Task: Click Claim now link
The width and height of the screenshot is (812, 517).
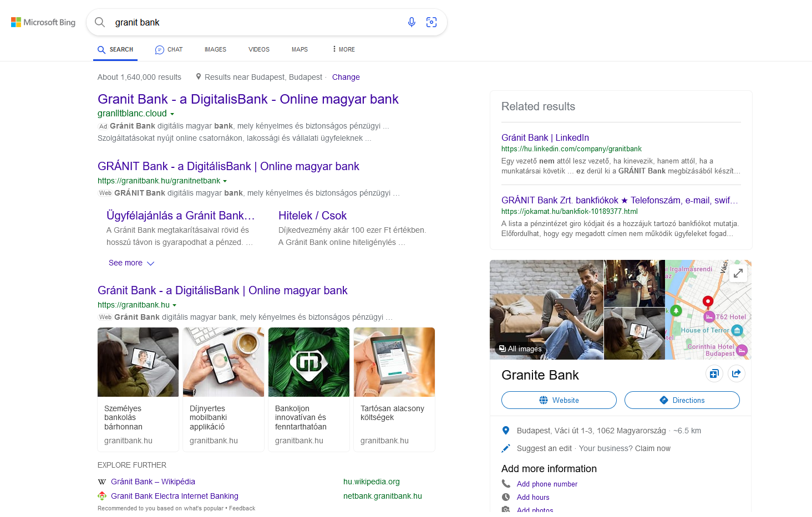Action: point(653,448)
